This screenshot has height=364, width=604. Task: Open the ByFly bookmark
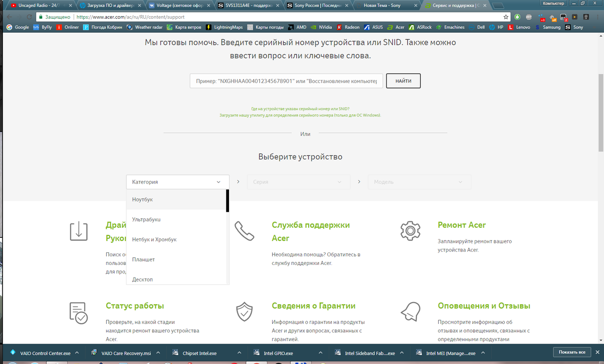pos(42,27)
